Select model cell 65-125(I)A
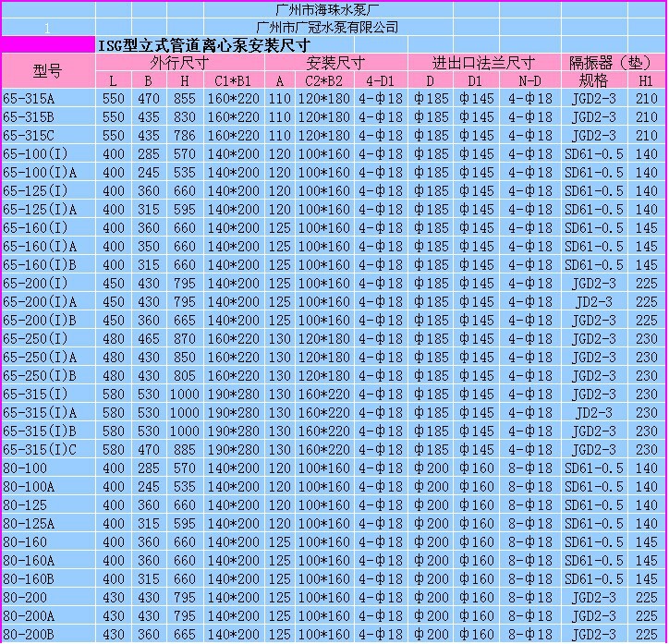Screen dimensions: 669x644 click(x=48, y=210)
